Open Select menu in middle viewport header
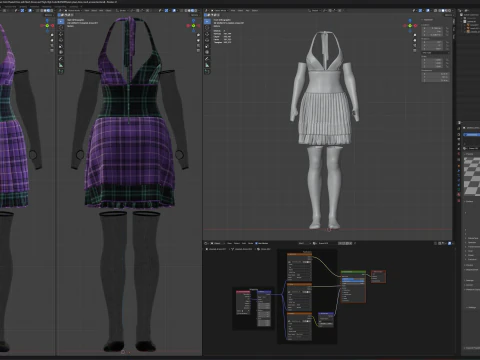Screen dimensions: 480x360 [94, 11]
